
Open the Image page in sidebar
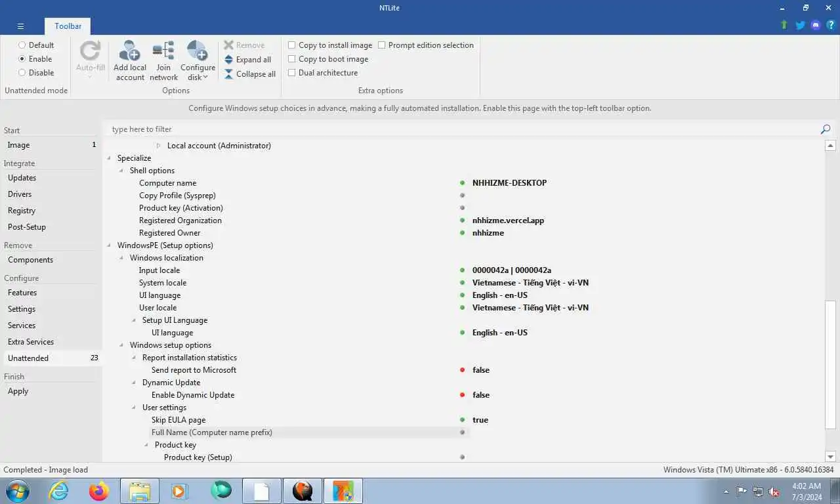(x=51, y=145)
